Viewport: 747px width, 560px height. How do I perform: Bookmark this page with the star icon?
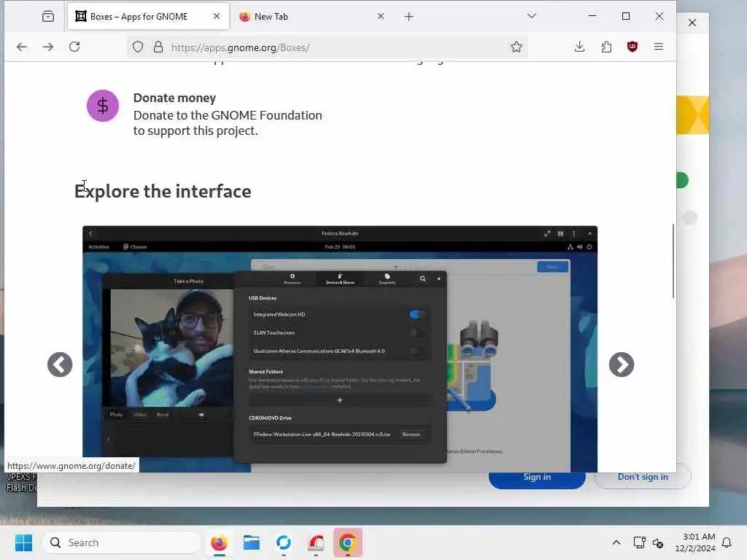tap(516, 47)
